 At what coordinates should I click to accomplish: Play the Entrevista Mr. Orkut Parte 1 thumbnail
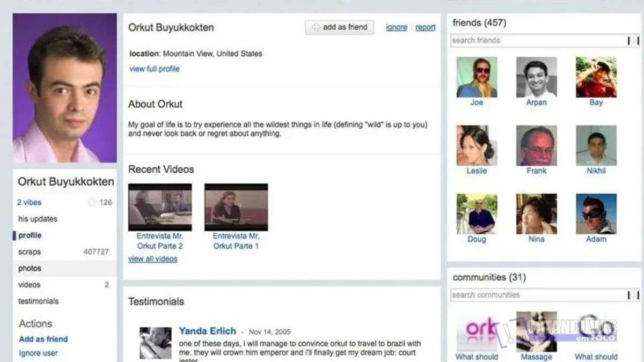tap(236, 208)
